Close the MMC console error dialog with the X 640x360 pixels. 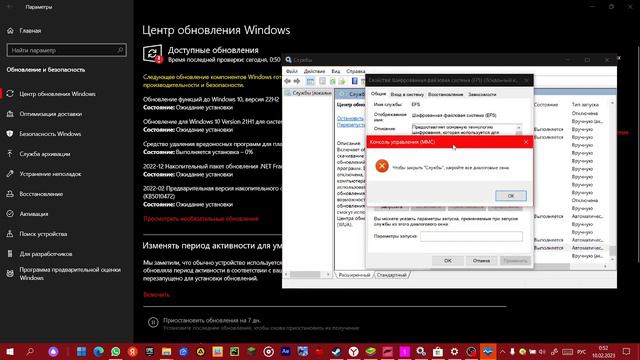coord(526,142)
